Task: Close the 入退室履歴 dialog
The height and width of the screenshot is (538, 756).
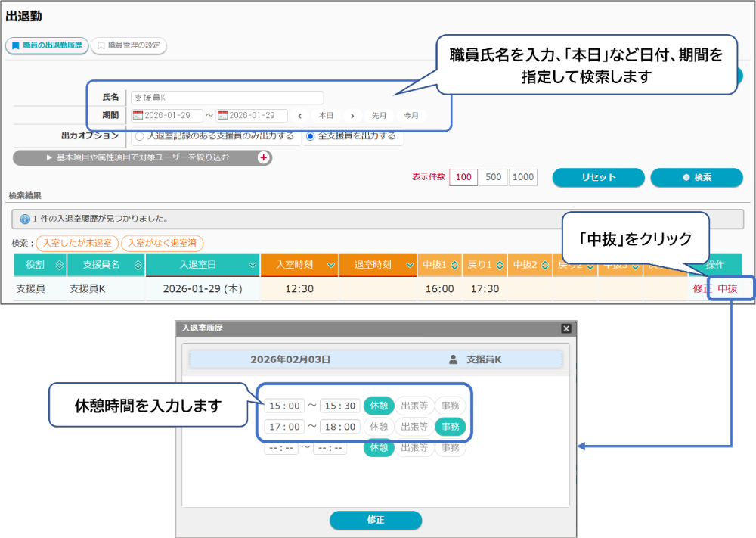Action: [566, 328]
